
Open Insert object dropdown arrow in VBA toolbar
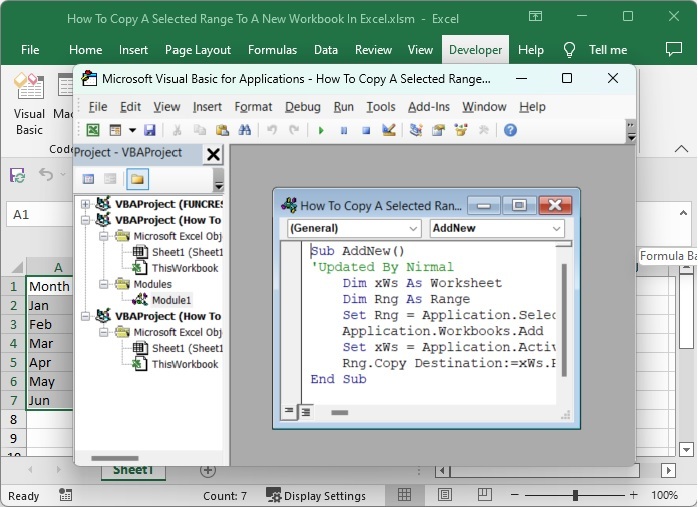(132, 130)
